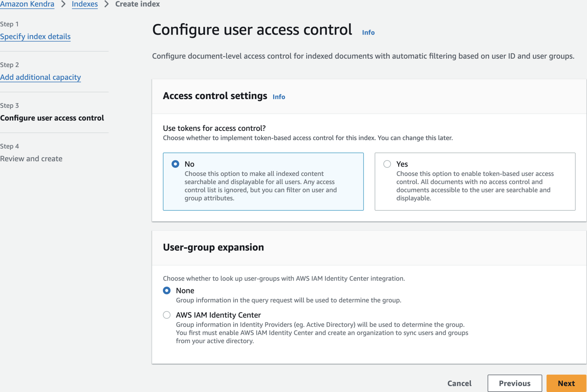
Task: Click Configure user access control step
Action: (x=52, y=118)
